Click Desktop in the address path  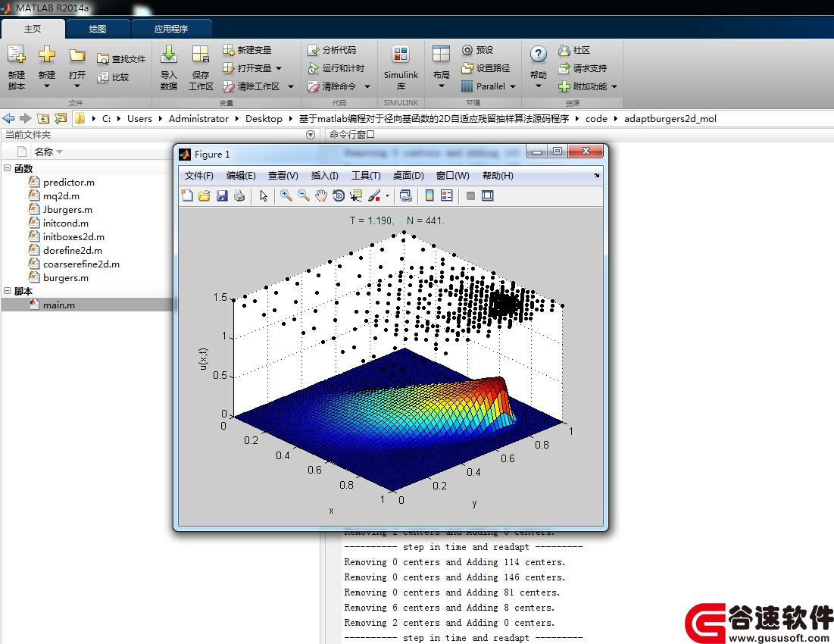[264, 119]
